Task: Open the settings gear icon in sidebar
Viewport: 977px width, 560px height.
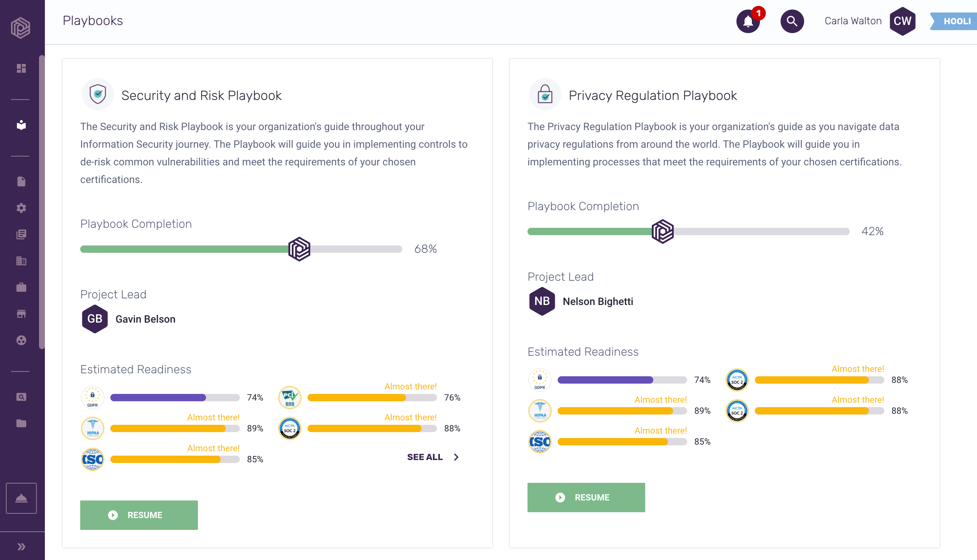Action: 21,208
